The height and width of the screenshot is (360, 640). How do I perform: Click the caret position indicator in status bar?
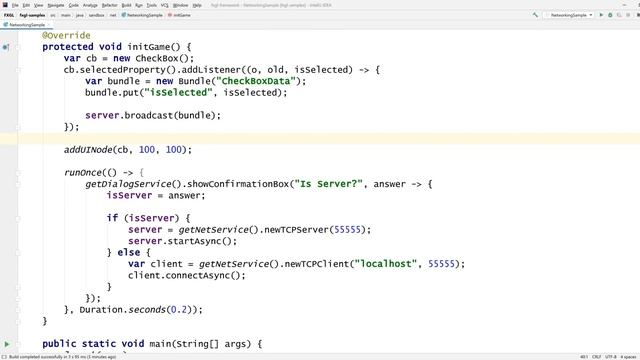coord(584,357)
